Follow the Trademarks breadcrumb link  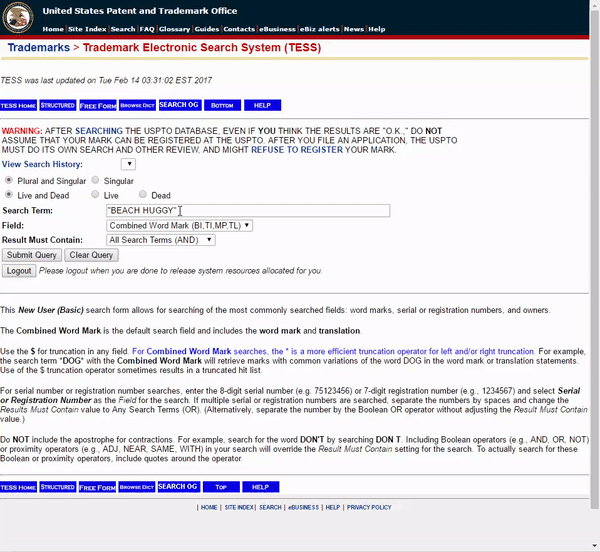click(x=39, y=47)
